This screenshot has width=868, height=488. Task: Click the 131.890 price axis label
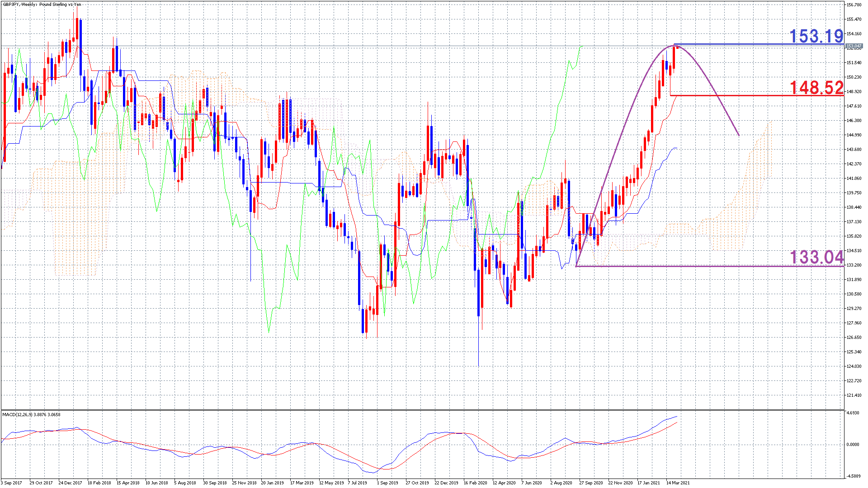(854, 280)
